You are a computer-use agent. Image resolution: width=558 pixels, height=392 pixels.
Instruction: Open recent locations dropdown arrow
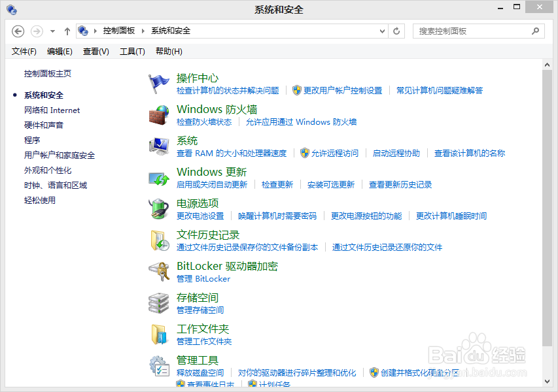click(x=53, y=31)
